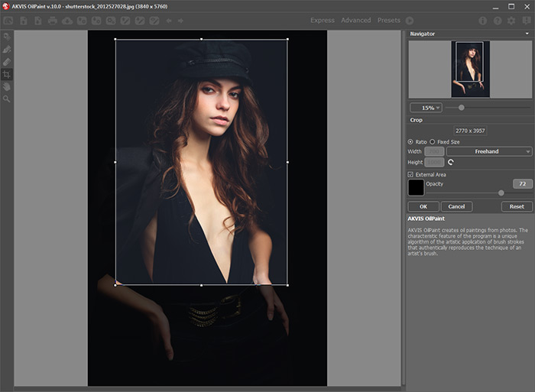Select the Fixed Size radio button
This screenshot has height=392, width=535.
pyautogui.click(x=433, y=142)
